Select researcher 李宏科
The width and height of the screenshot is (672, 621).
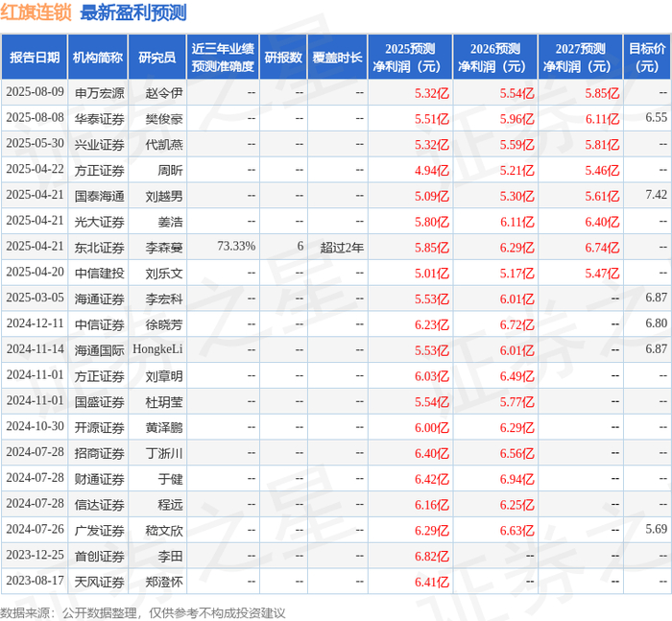pos(164,299)
